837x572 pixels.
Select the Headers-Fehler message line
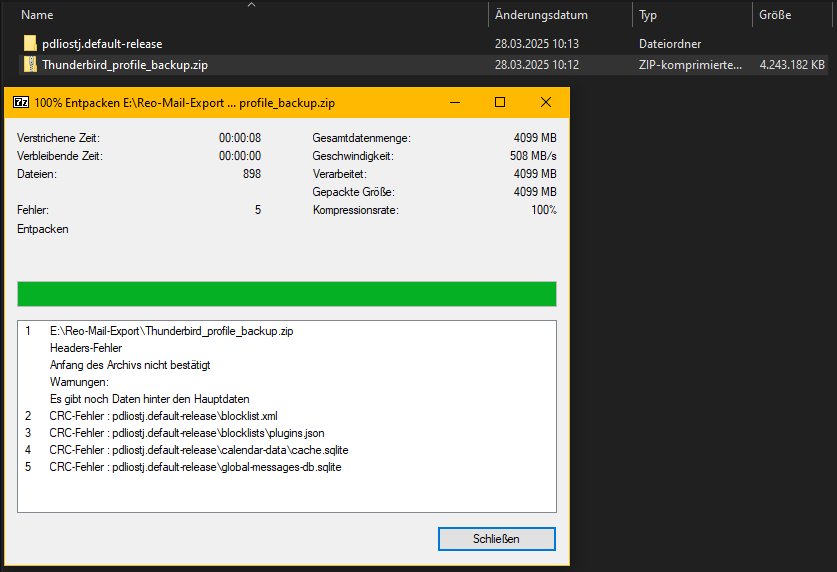pos(86,348)
